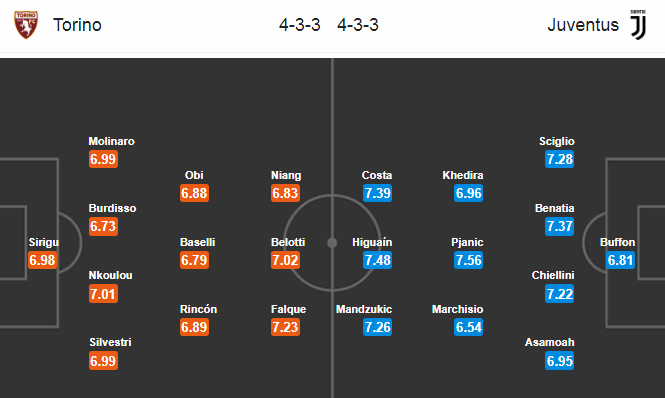Click the Juventus club logo icon
Viewport: 665px width, 398px height.
pos(638,25)
